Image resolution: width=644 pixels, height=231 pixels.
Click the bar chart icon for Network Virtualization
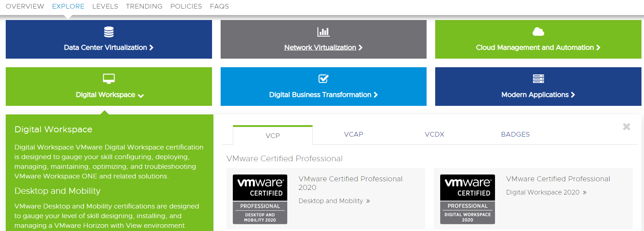[323, 32]
